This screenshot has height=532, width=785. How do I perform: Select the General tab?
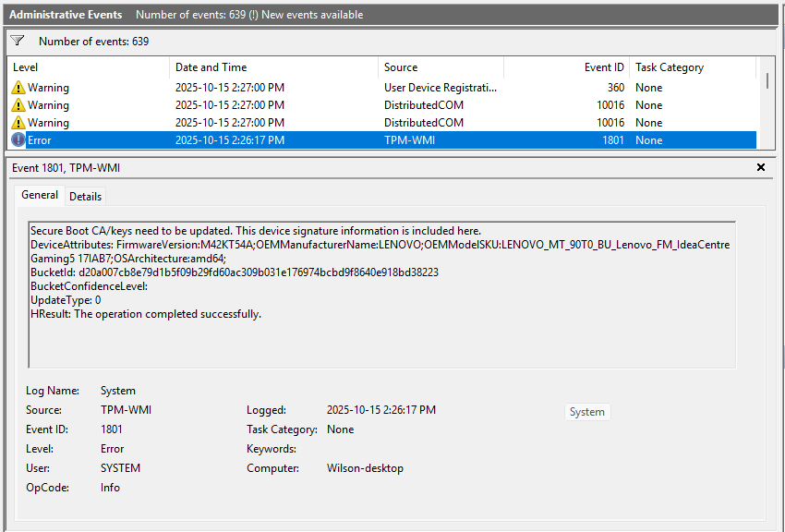pyautogui.click(x=40, y=195)
